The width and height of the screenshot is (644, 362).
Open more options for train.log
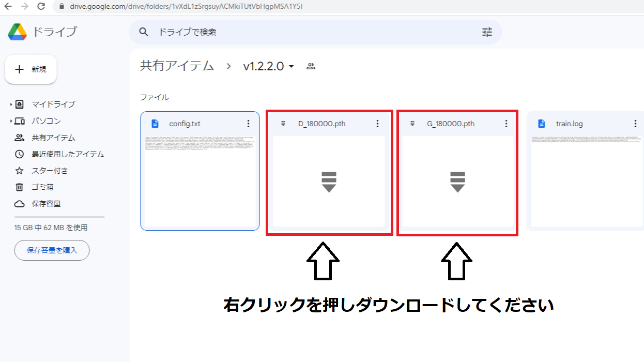point(635,124)
